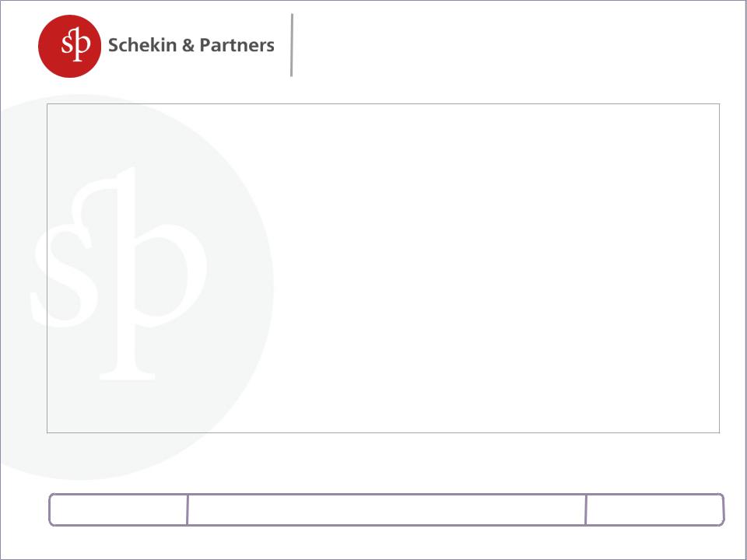Select the wide middle segment of bottom bar
This screenshot has width=747, height=560.
(x=387, y=510)
